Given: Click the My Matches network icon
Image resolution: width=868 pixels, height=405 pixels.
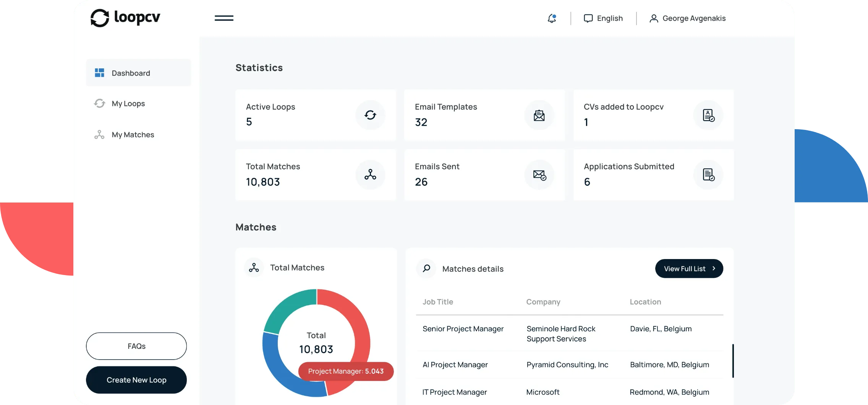Looking at the screenshot, I should (x=99, y=134).
